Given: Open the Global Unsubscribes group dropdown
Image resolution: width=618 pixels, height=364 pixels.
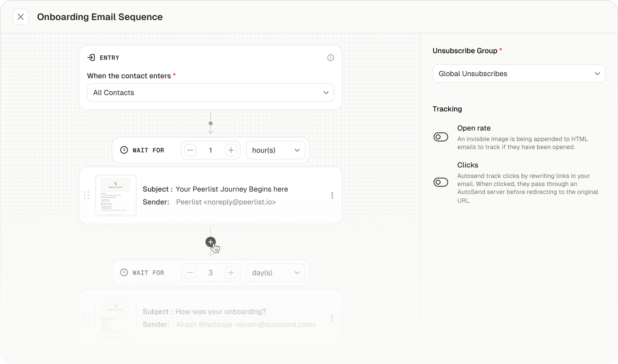Looking at the screenshot, I should pyautogui.click(x=519, y=74).
